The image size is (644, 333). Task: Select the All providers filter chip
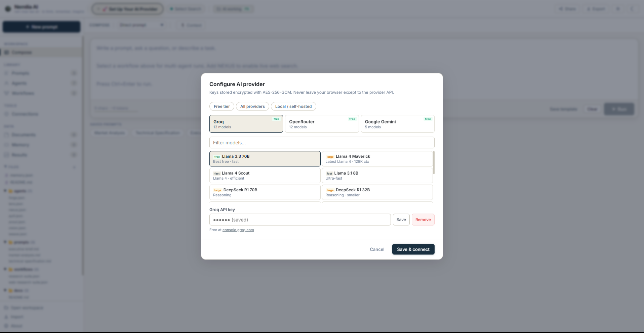(x=252, y=106)
